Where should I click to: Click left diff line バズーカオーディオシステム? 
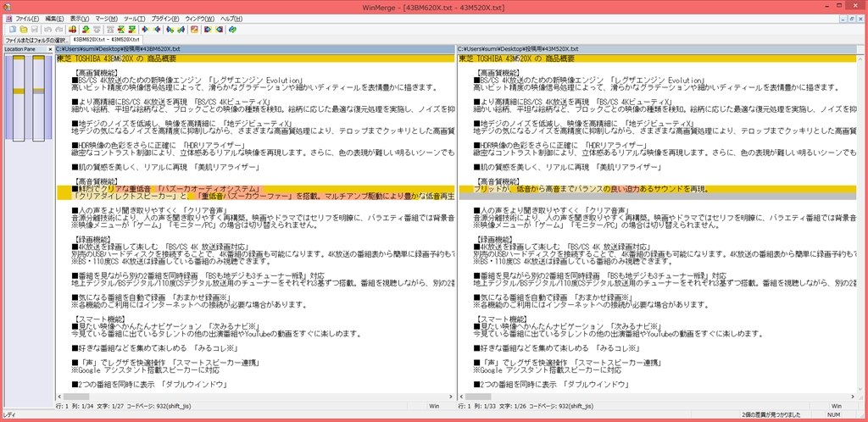255,189
